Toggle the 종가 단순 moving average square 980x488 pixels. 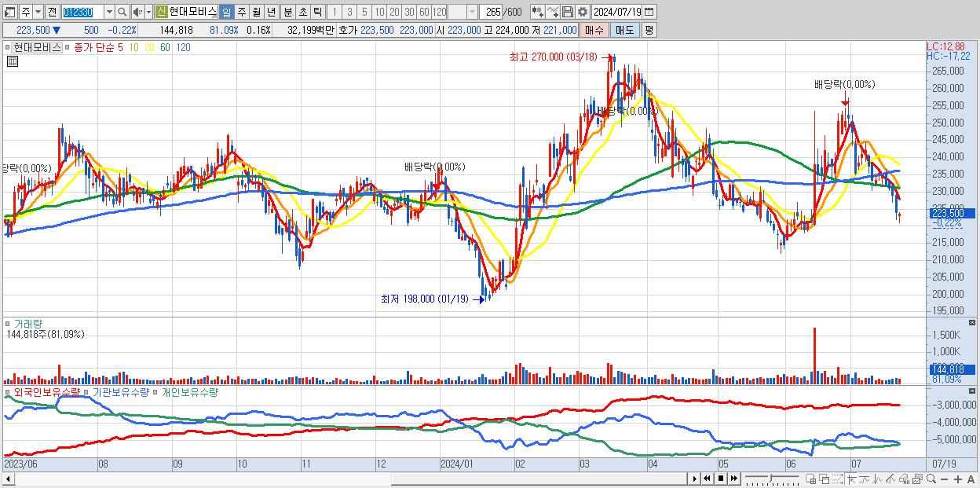click(x=69, y=47)
